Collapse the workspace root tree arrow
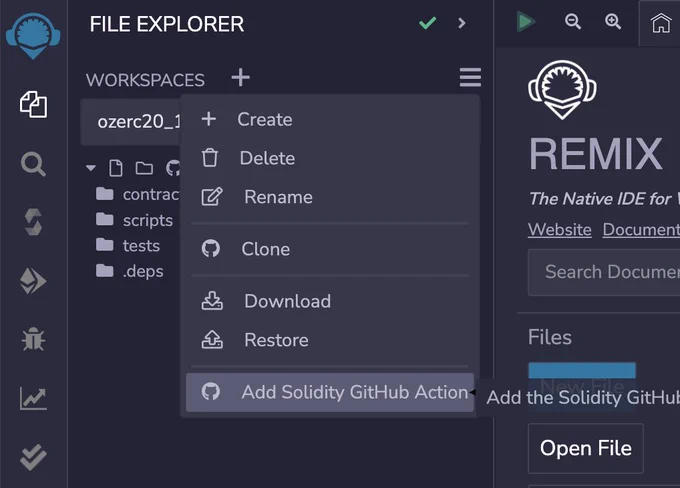 [91, 168]
